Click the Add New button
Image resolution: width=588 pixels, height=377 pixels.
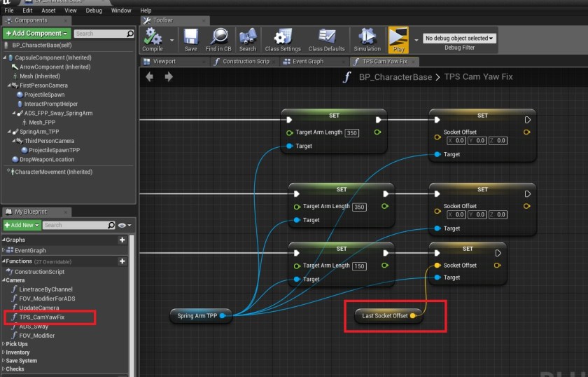(x=21, y=225)
